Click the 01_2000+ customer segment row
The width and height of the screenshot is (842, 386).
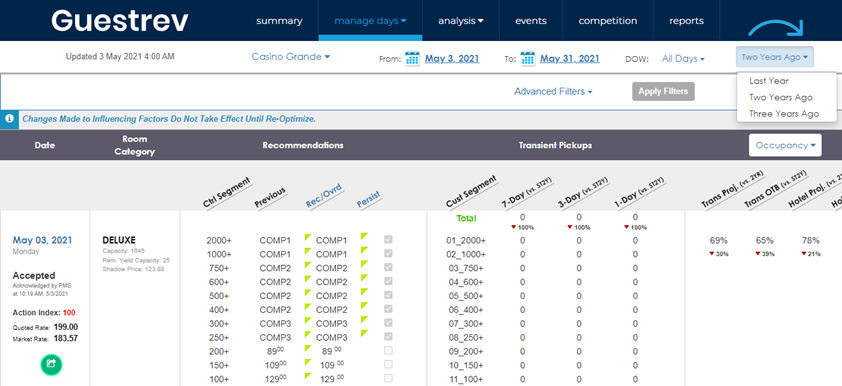[x=466, y=241]
